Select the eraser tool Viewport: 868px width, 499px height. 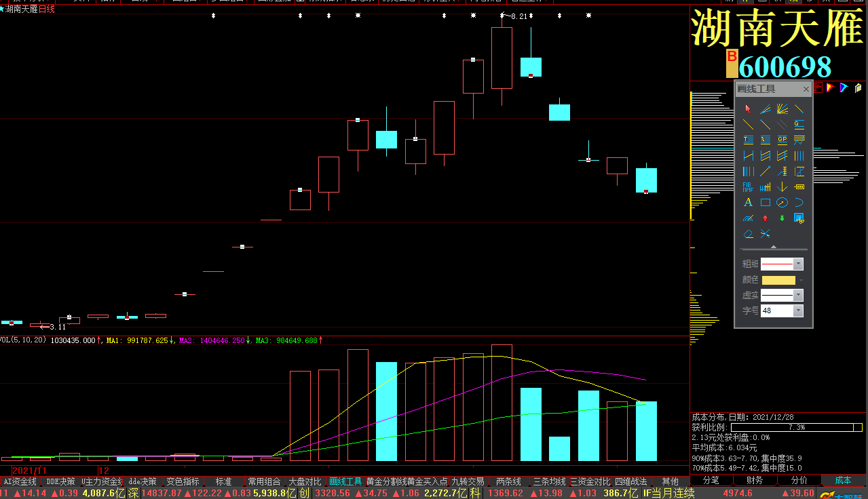coord(748,234)
